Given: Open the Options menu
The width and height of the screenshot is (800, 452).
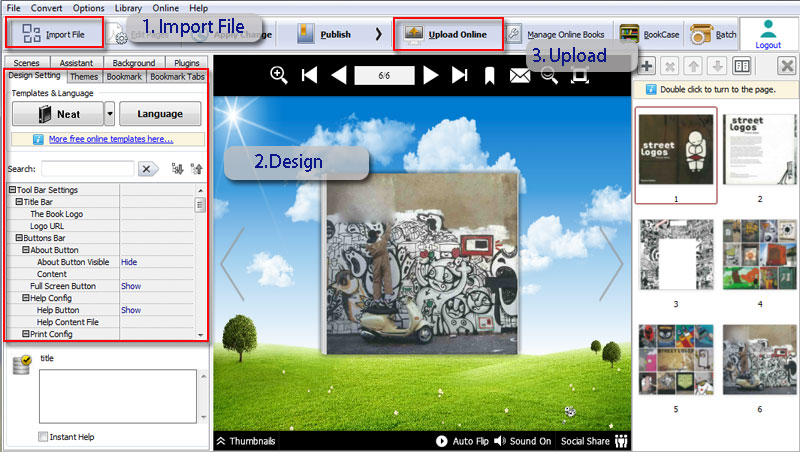Looking at the screenshot, I should pyautogui.click(x=88, y=8).
